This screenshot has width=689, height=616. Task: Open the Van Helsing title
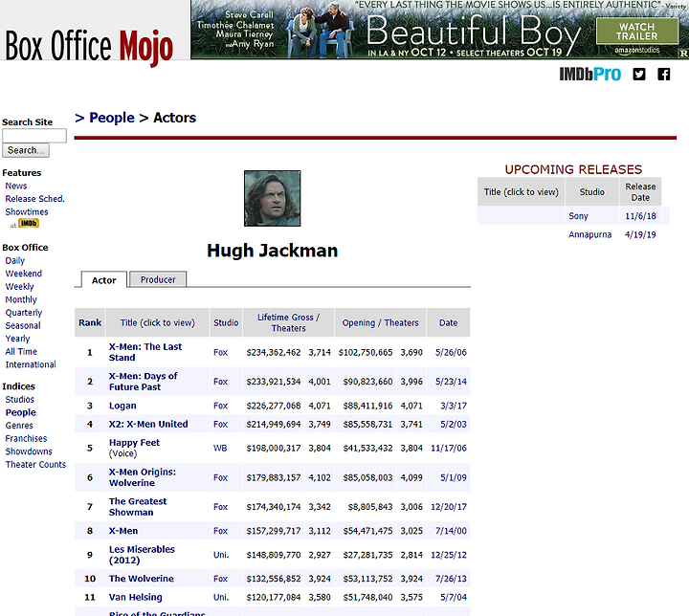[x=135, y=597]
